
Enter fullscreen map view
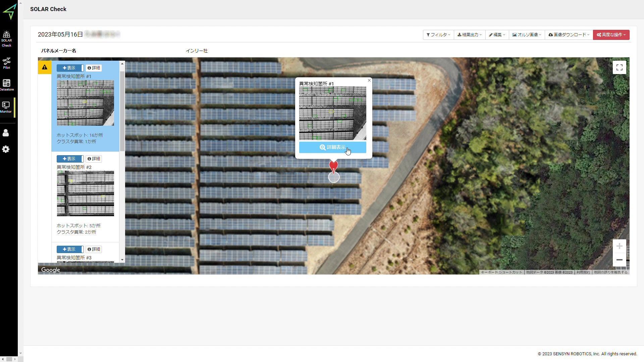click(x=619, y=67)
